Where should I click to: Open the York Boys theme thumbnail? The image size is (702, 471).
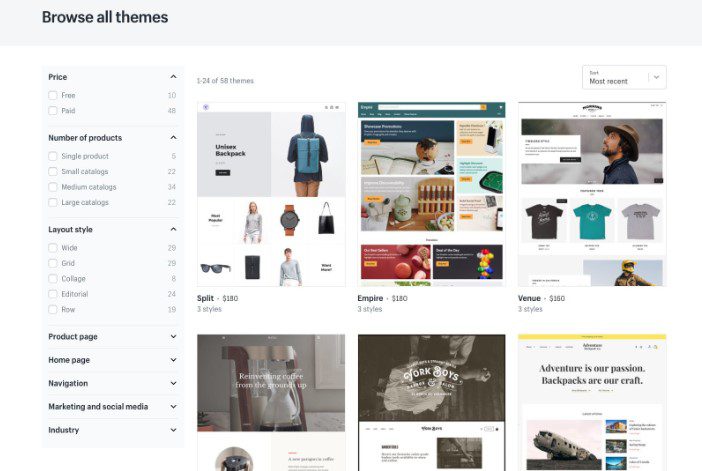(x=432, y=402)
